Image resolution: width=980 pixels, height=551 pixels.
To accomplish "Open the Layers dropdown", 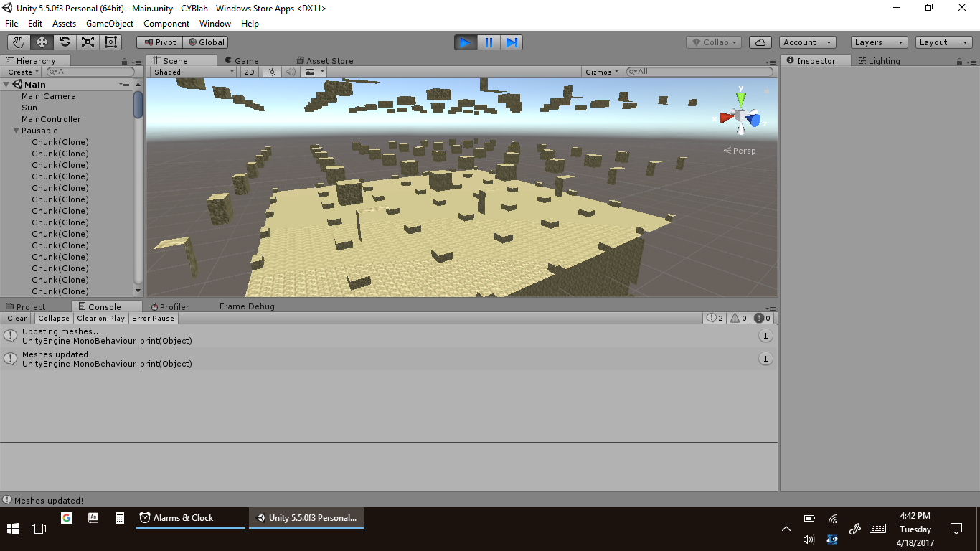I will (879, 42).
